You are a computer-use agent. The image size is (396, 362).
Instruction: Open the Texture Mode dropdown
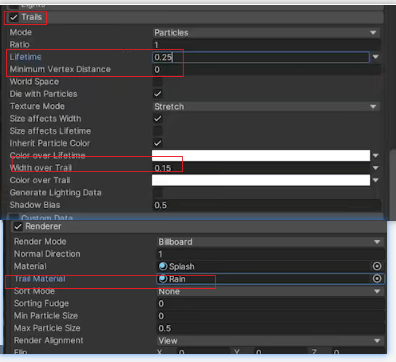coord(265,107)
